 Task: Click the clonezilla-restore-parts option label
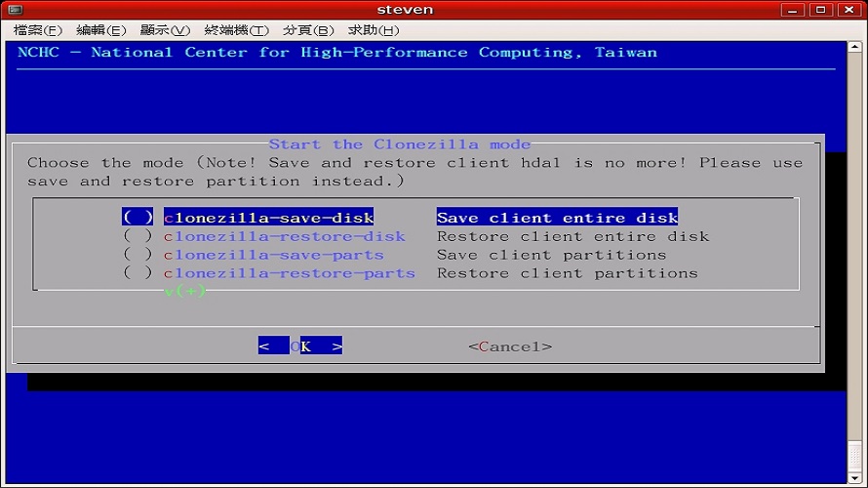click(x=290, y=273)
